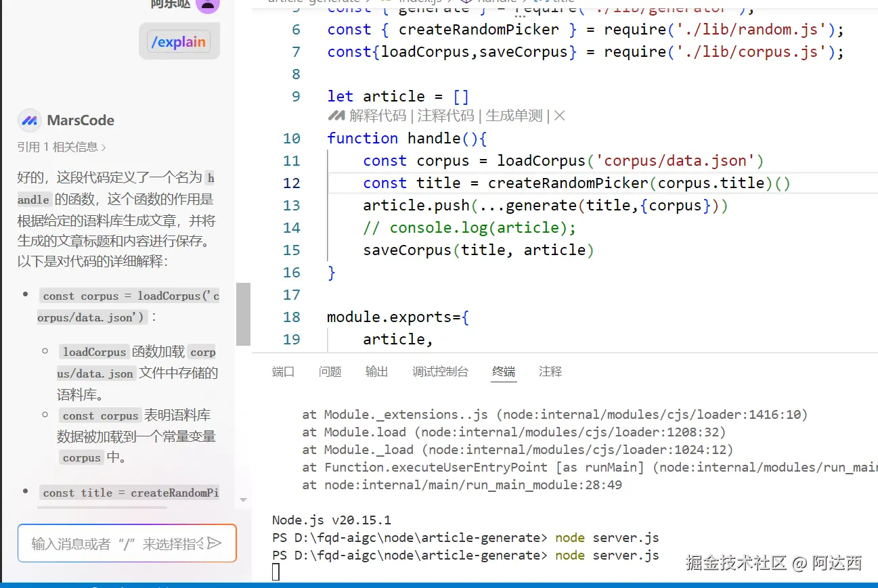Click the MarsCode logo icon in chat
878x588 pixels.
pyautogui.click(x=28, y=120)
